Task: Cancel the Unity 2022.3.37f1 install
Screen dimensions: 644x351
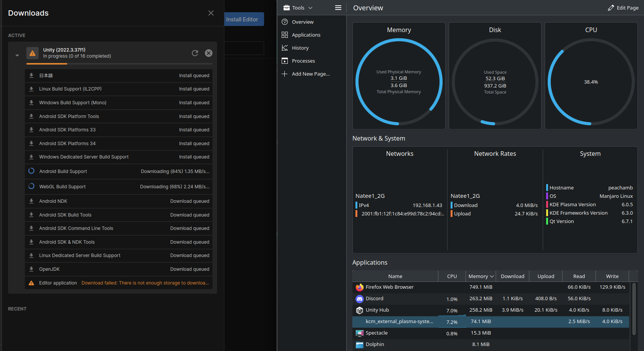Action: (x=209, y=53)
